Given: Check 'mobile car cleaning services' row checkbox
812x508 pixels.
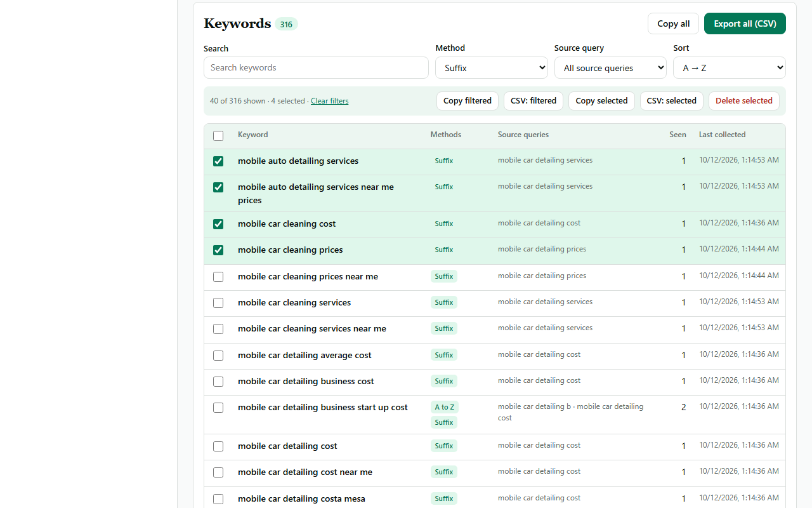Looking at the screenshot, I should click(218, 303).
